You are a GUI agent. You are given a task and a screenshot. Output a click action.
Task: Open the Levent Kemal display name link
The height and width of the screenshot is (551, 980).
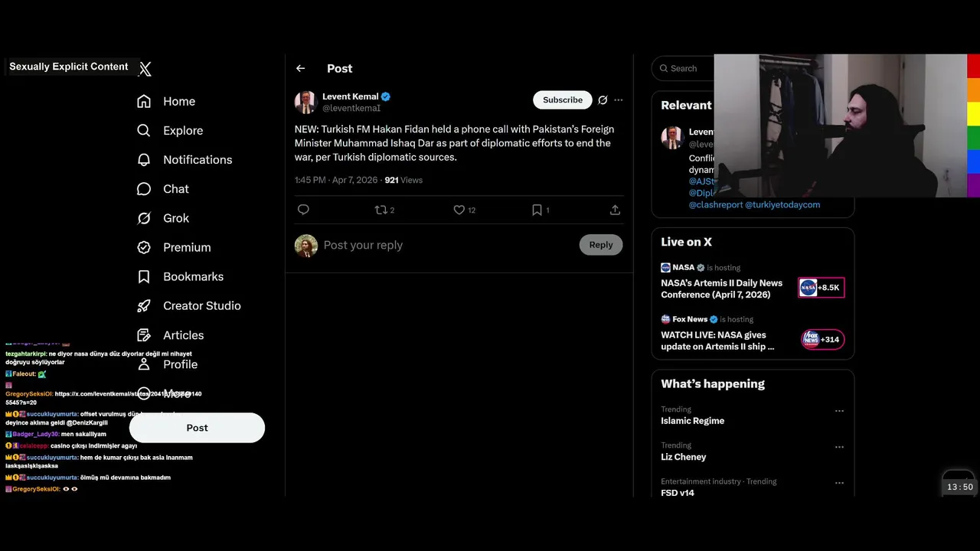pos(351,96)
